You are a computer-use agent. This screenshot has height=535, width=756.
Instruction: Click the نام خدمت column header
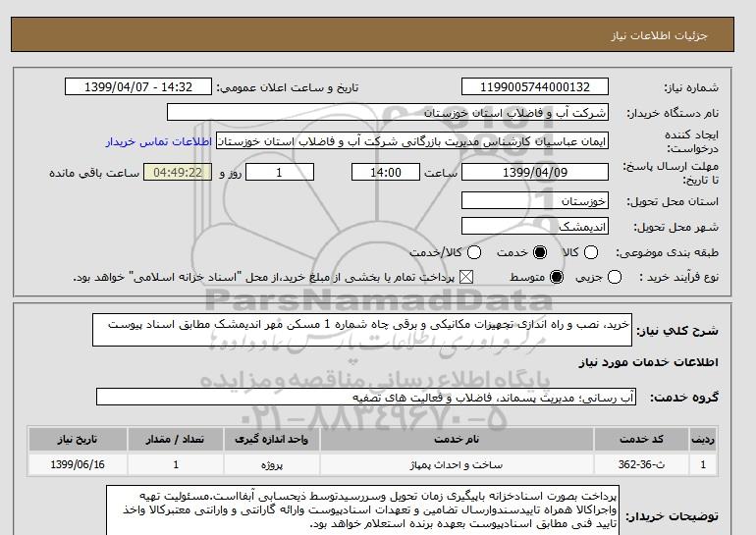click(457, 439)
